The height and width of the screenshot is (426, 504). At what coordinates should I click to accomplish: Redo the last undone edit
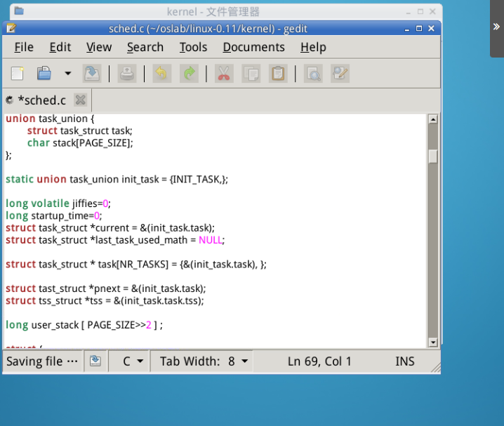(188, 74)
